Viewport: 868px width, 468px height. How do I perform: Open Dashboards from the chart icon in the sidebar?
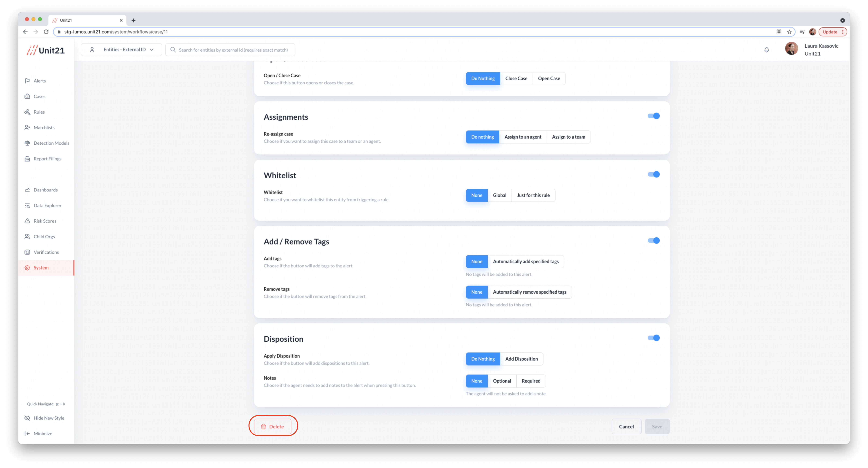pos(27,190)
